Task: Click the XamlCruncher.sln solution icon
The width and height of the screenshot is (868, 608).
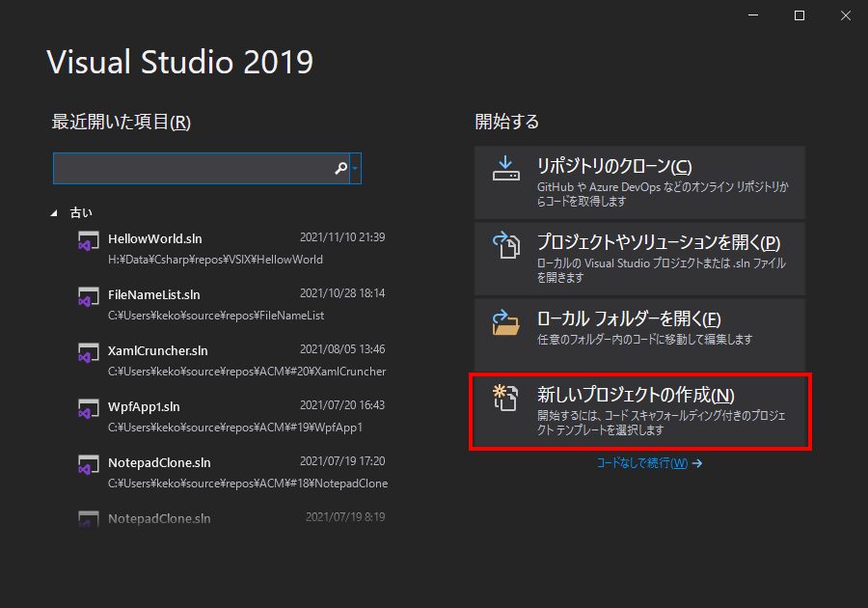Action: pyautogui.click(x=89, y=353)
